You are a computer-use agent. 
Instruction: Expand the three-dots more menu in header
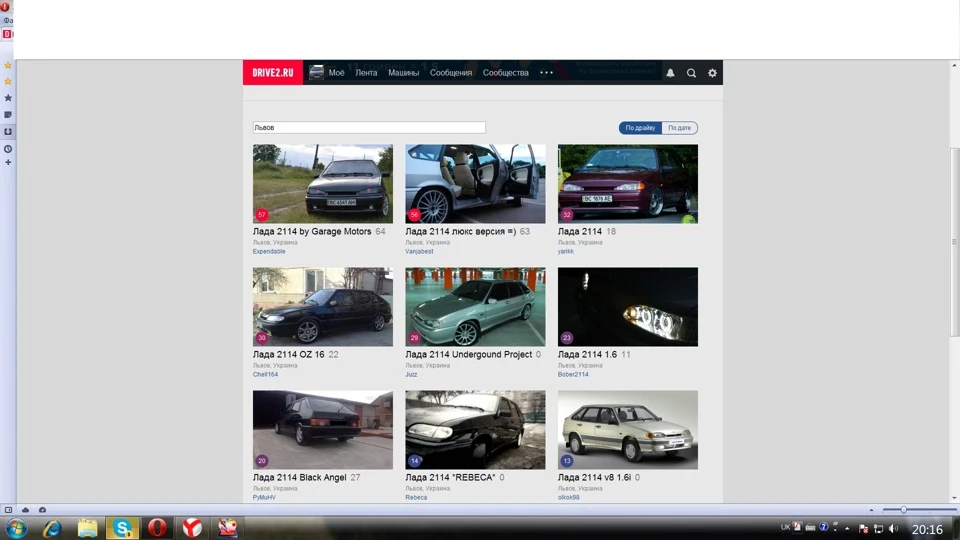[x=546, y=72]
